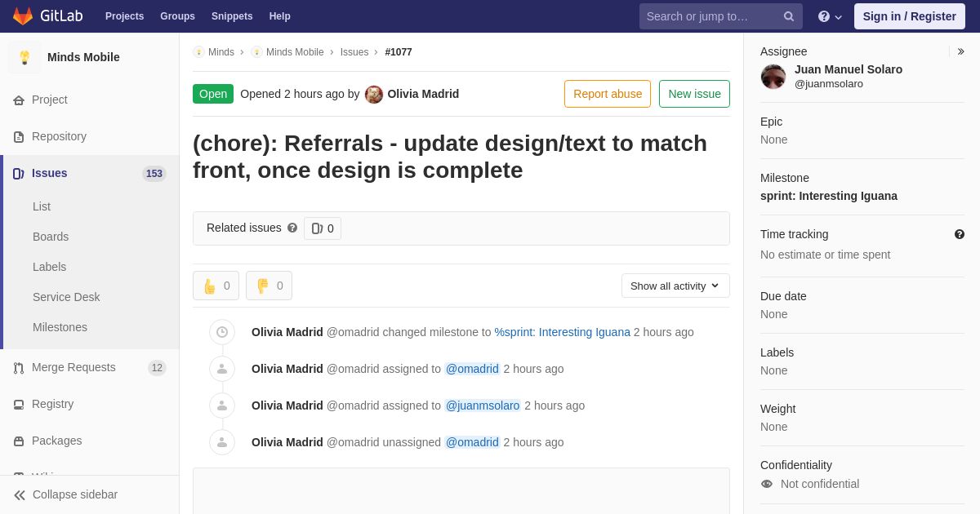The height and width of the screenshot is (514, 980).
Task: Click the Minds Mobile project title
Action: pyautogui.click(x=83, y=57)
